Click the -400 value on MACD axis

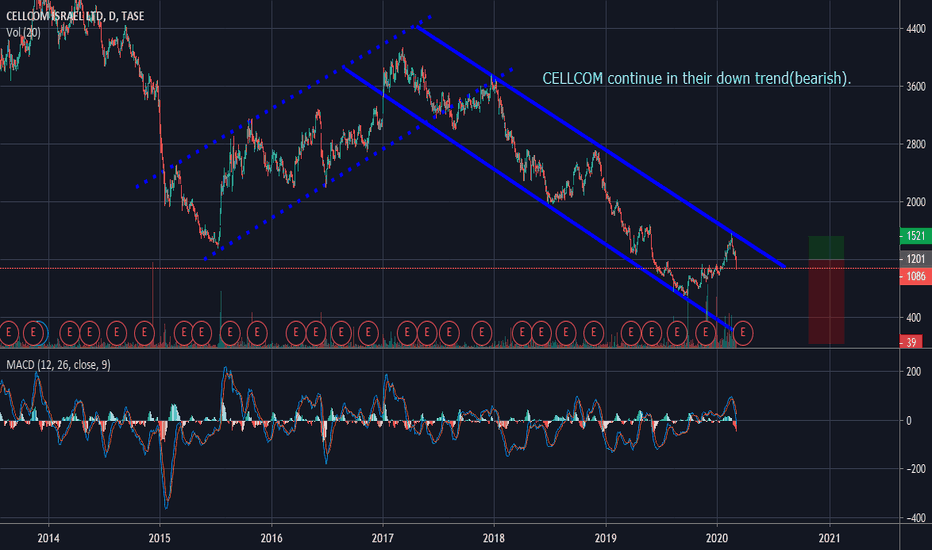click(914, 518)
